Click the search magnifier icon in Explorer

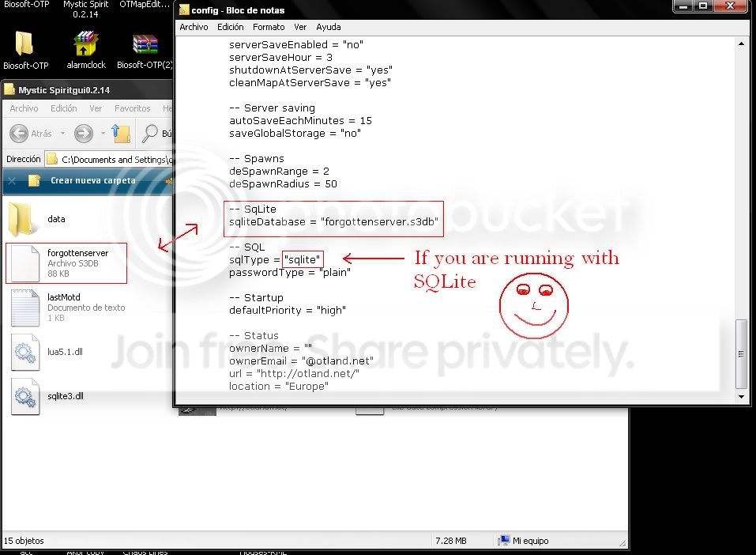149,133
